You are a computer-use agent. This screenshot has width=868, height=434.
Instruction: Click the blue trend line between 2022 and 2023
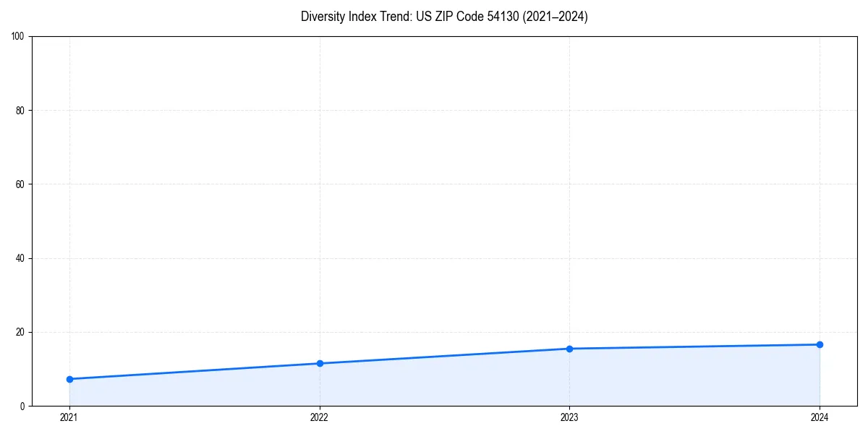point(443,355)
